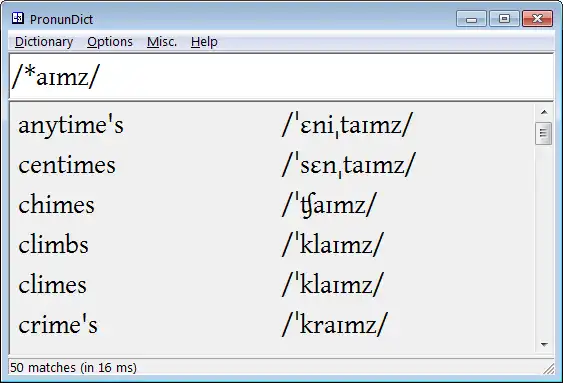Click into the /*aɪmz/ search field

tap(281, 76)
